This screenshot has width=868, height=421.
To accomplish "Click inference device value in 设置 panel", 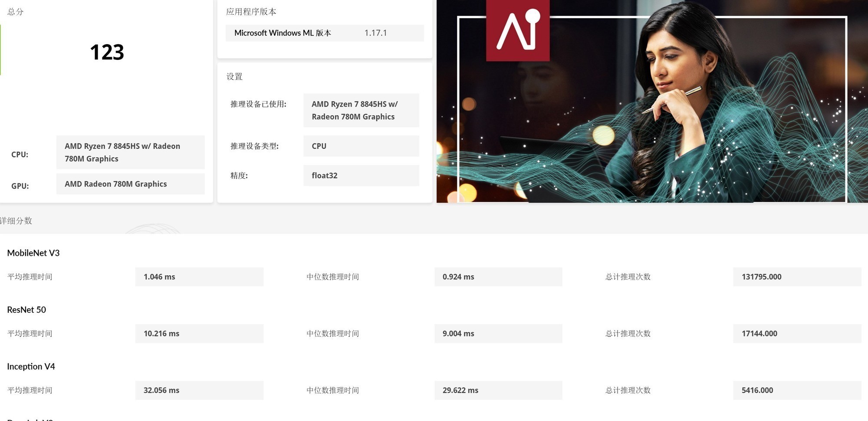I will (361, 110).
